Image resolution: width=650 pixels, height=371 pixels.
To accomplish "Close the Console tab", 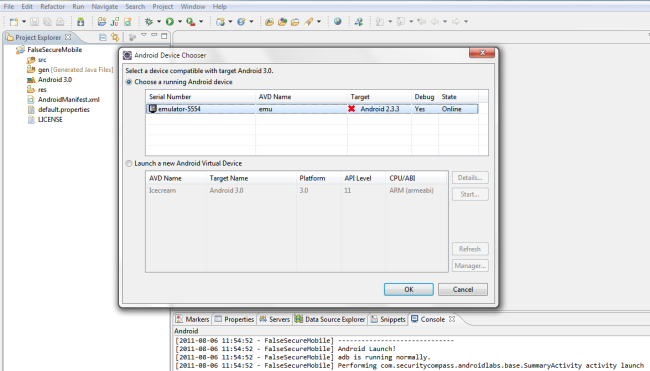I will pyautogui.click(x=452, y=319).
